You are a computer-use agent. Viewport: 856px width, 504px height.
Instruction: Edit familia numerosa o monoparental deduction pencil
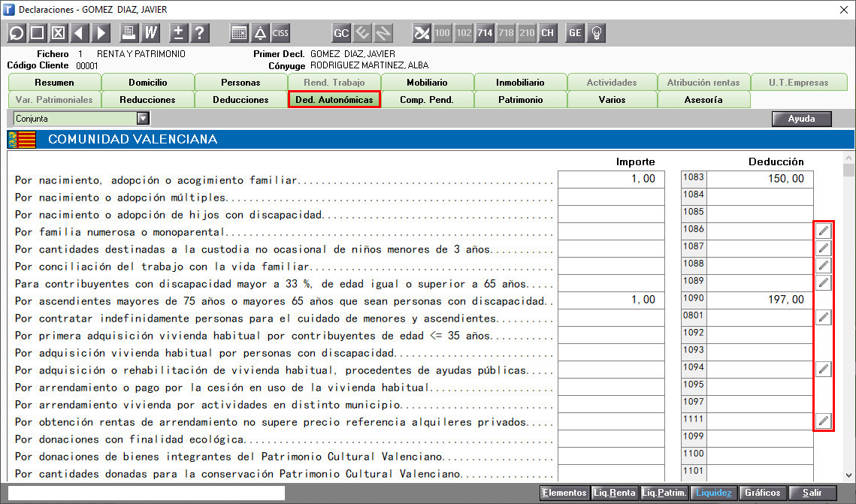point(823,231)
